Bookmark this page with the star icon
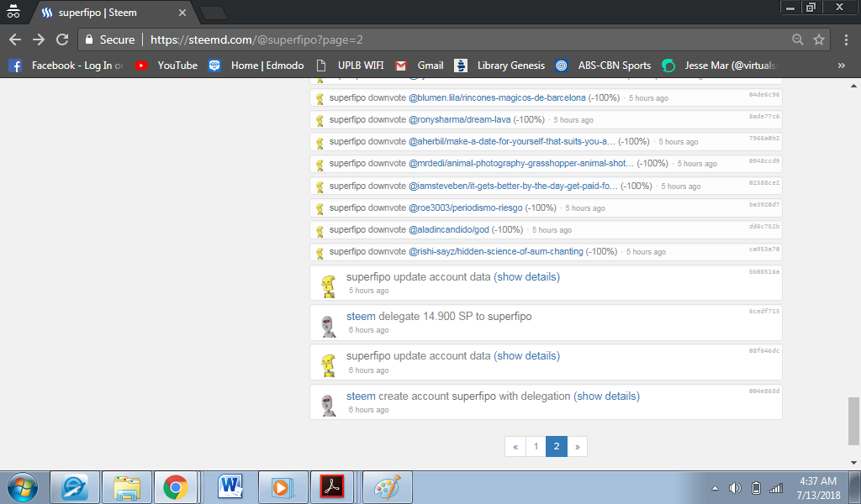The width and height of the screenshot is (861, 504). click(819, 39)
